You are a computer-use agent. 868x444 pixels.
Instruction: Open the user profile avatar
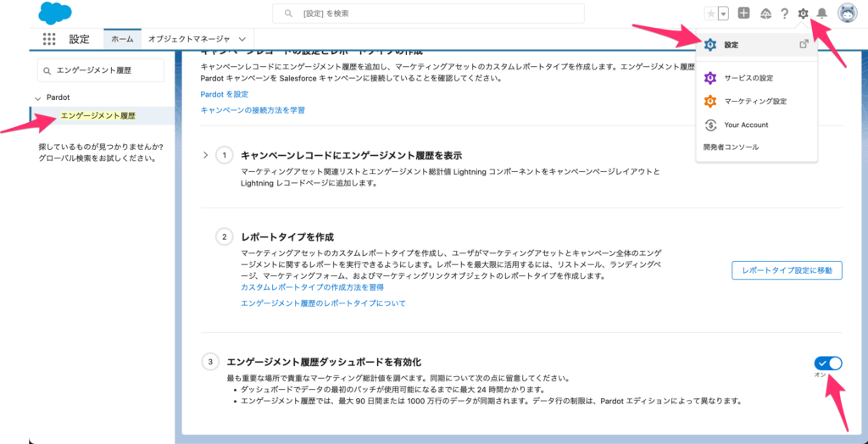pos(848,14)
